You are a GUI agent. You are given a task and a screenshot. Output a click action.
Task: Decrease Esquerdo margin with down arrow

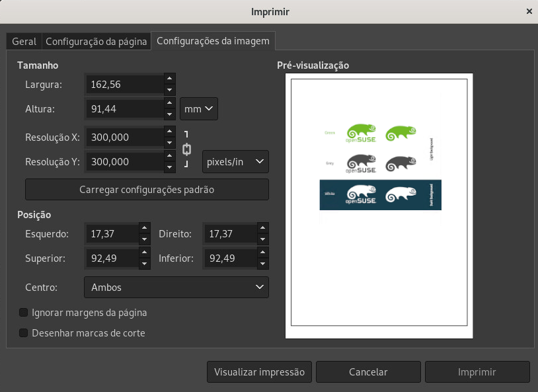pyautogui.click(x=145, y=239)
